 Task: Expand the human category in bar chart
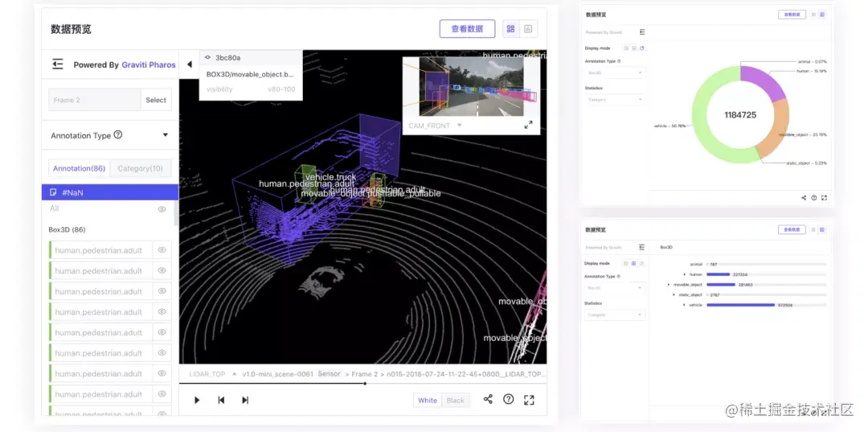coord(684,274)
